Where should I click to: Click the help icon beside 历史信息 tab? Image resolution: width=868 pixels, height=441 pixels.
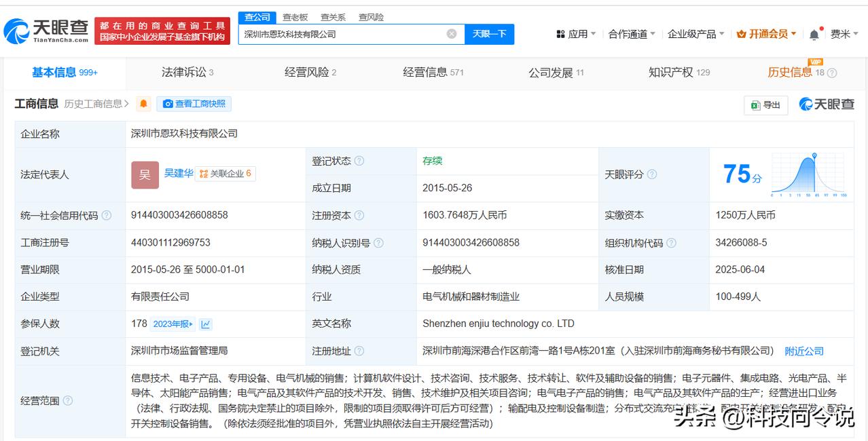[832, 73]
